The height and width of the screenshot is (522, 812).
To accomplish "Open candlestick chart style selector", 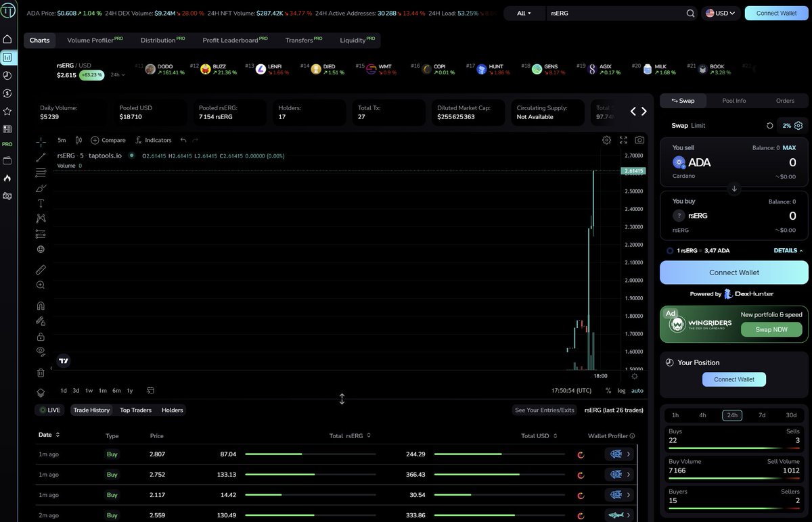I will (78, 140).
